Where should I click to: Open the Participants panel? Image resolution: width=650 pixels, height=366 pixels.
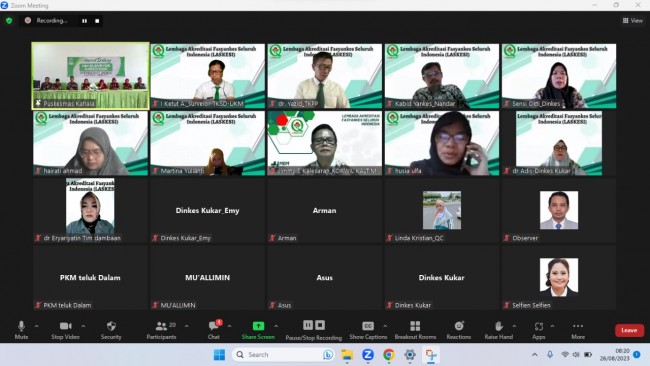(161, 330)
